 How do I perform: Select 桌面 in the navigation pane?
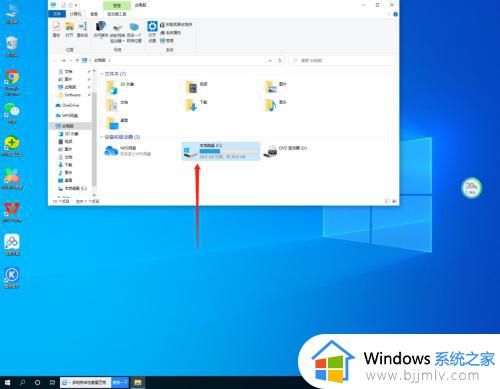(x=65, y=180)
